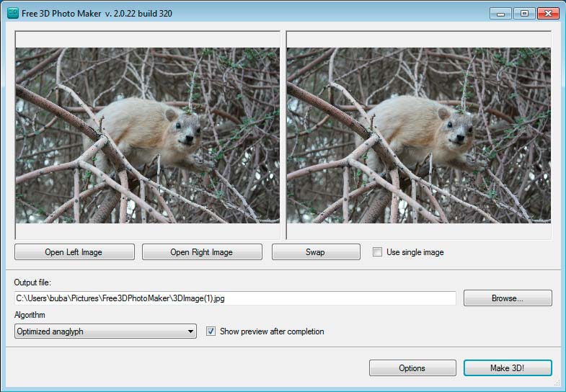Open the Options dialog
The image size is (566, 392).
coord(412,367)
